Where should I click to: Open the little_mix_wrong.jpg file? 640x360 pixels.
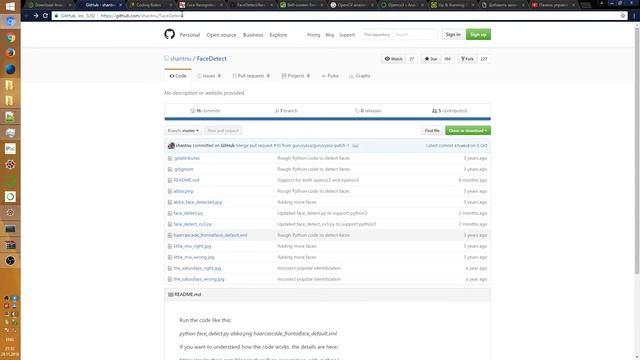(194, 257)
